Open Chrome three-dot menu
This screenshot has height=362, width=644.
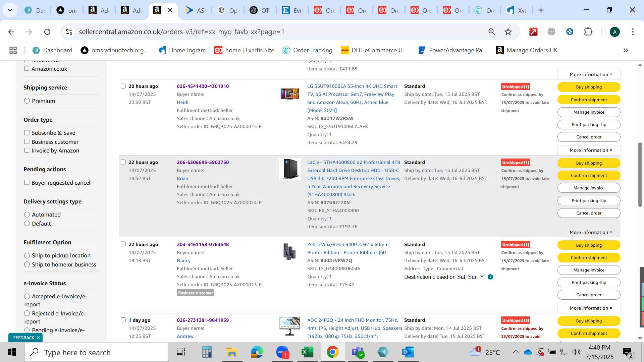(x=633, y=32)
